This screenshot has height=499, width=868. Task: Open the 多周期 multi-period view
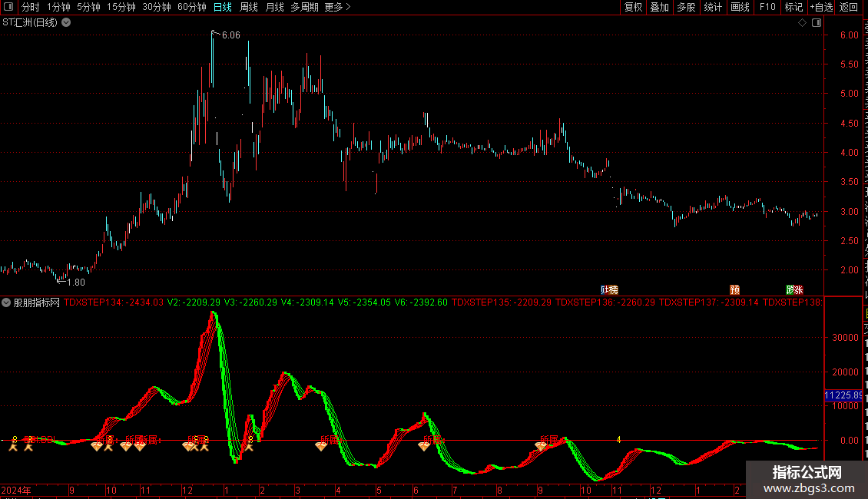coord(304,7)
